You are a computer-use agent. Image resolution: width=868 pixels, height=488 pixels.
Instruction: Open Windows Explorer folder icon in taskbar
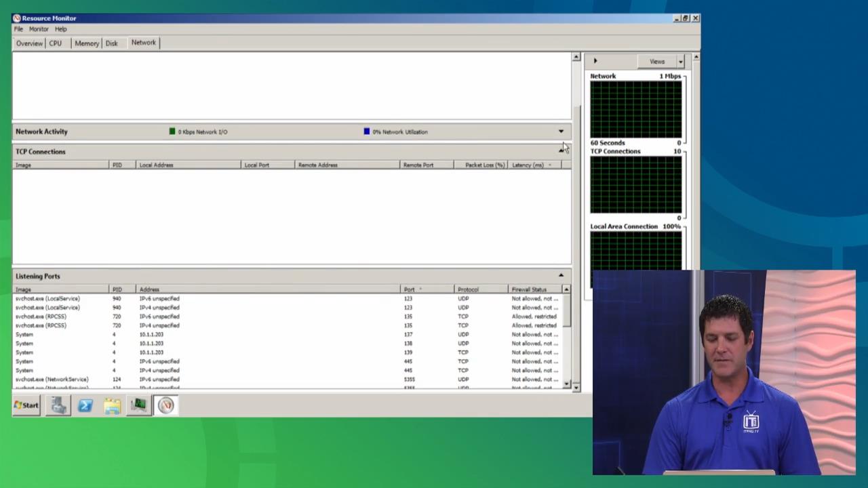click(113, 405)
